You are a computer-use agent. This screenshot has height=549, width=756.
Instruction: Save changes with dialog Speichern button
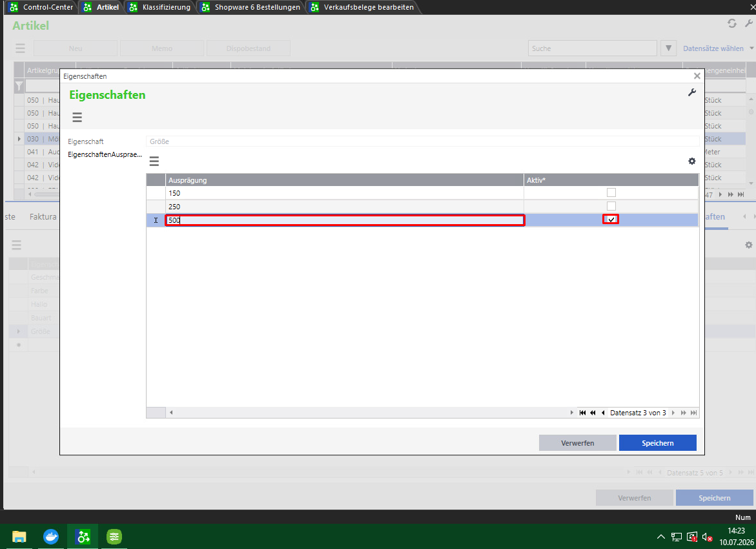tap(658, 443)
